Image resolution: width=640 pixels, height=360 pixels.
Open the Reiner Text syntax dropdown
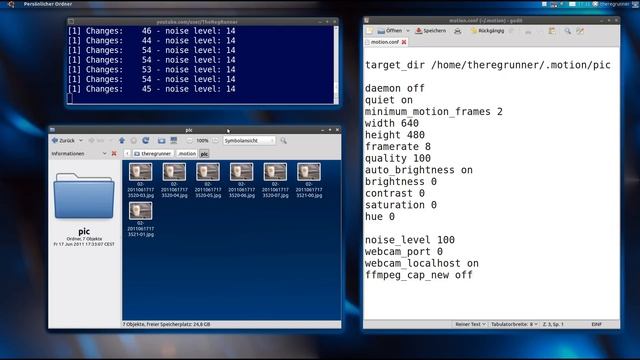(x=470, y=324)
